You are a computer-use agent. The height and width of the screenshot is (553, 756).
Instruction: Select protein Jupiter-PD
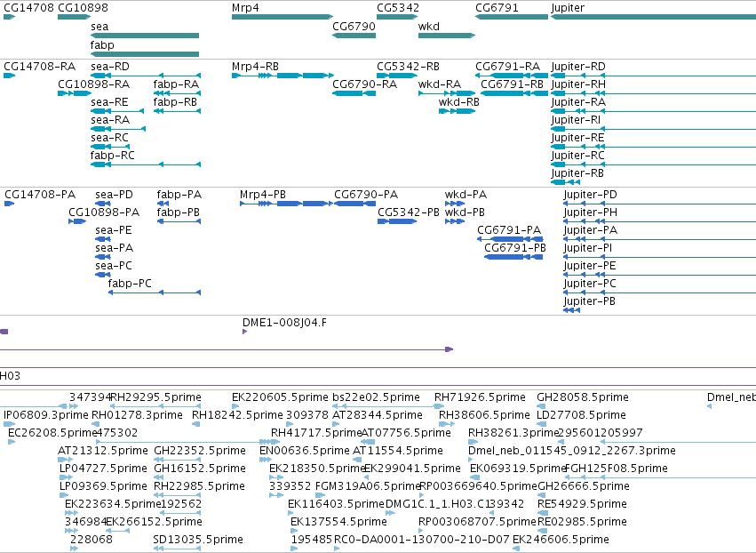(659, 204)
